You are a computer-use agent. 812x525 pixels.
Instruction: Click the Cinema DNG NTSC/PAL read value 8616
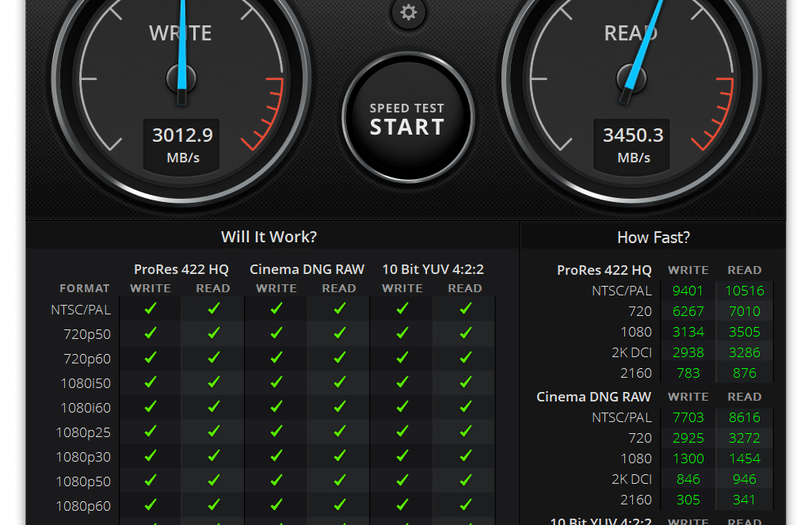[x=745, y=417]
